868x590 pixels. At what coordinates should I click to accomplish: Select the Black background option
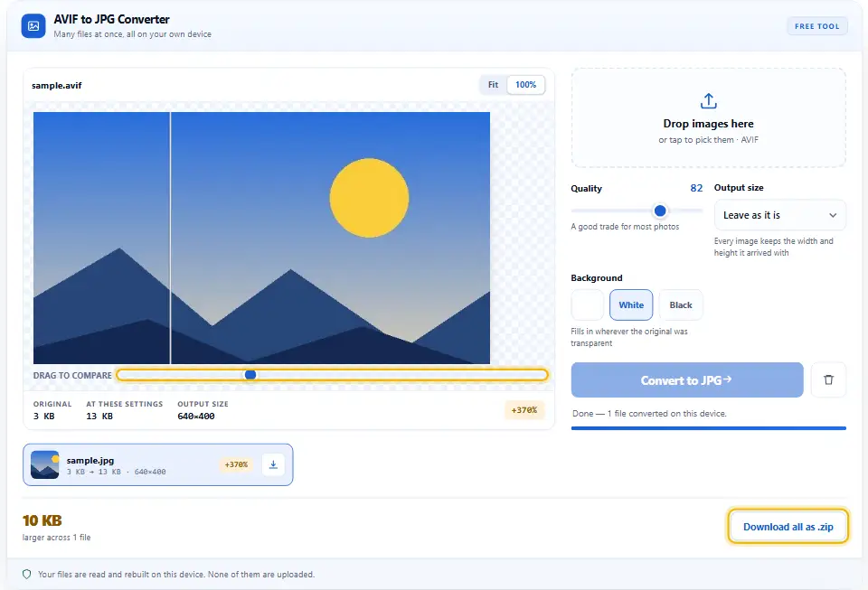tap(680, 304)
